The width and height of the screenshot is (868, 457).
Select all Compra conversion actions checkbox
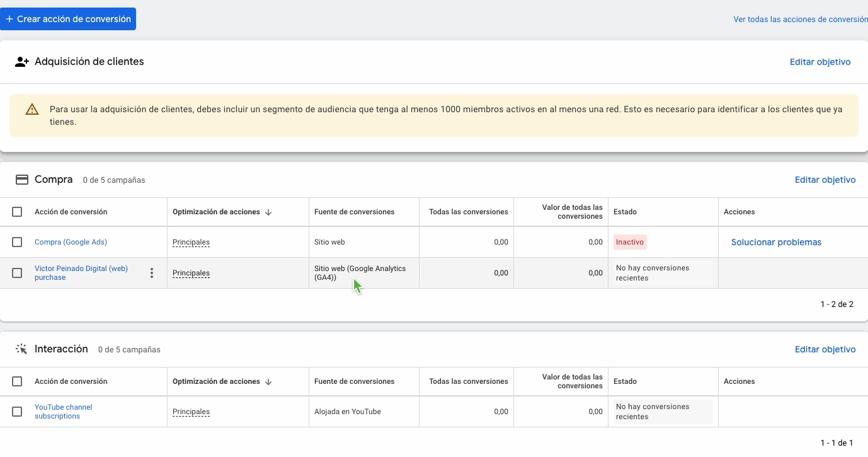pos(17,212)
